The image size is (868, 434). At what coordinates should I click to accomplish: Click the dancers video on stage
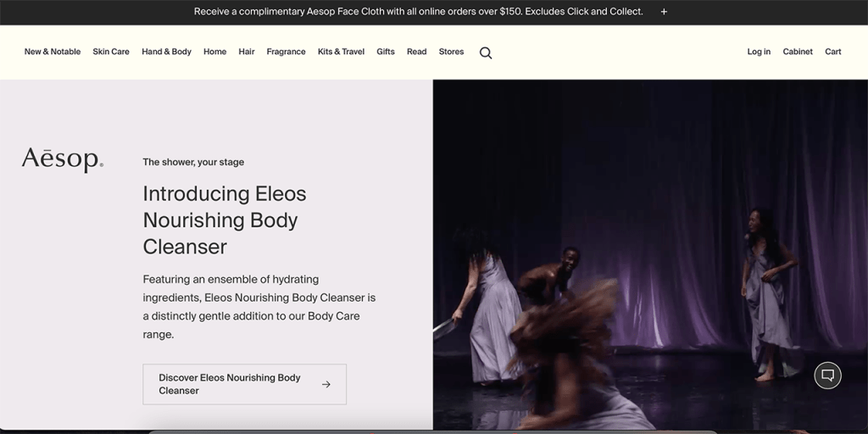click(650, 254)
